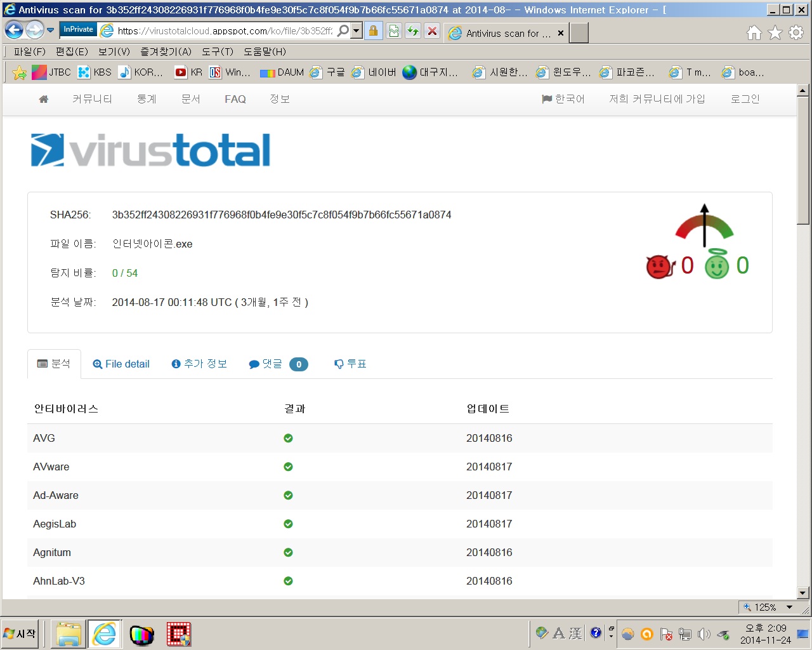The image size is (812, 650).
Task: Click the VirusTotal logo
Action: (x=151, y=150)
